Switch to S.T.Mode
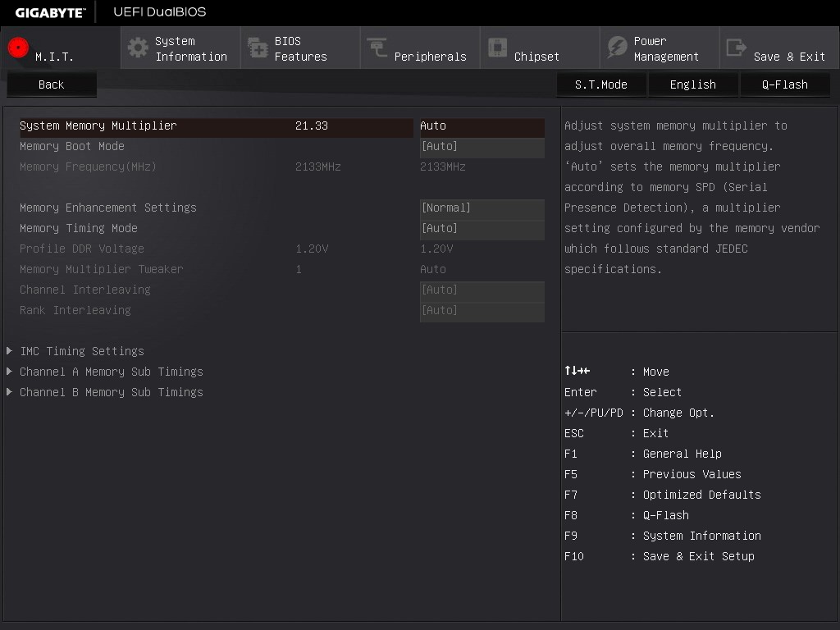Image resolution: width=840 pixels, height=630 pixels. 601,84
